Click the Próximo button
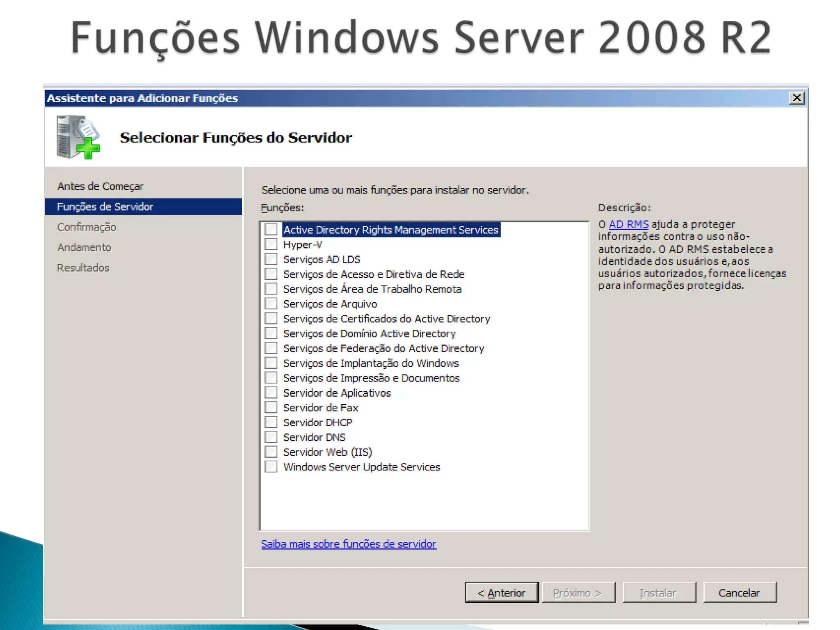The height and width of the screenshot is (630, 840). [x=578, y=593]
